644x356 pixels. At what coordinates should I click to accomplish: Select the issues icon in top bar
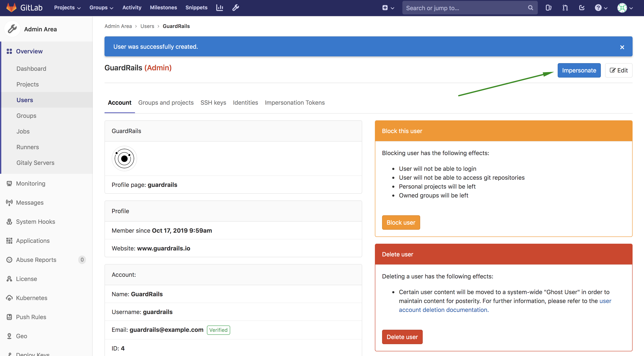click(549, 8)
